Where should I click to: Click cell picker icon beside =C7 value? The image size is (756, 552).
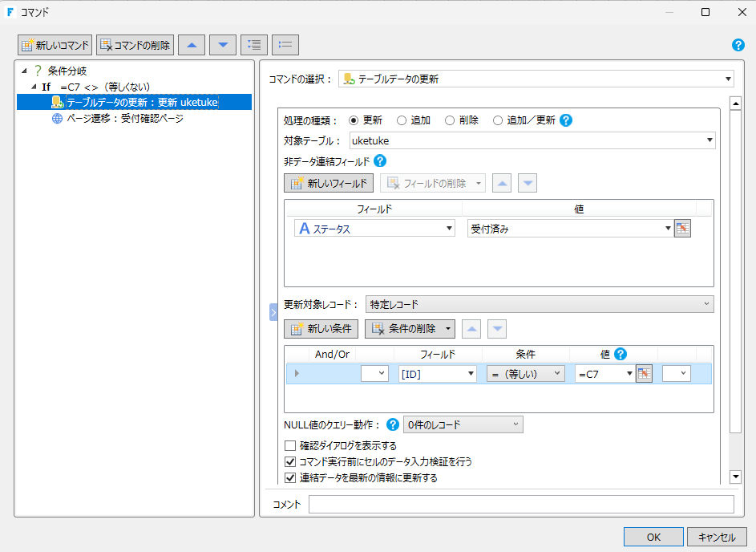(x=644, y=373)
